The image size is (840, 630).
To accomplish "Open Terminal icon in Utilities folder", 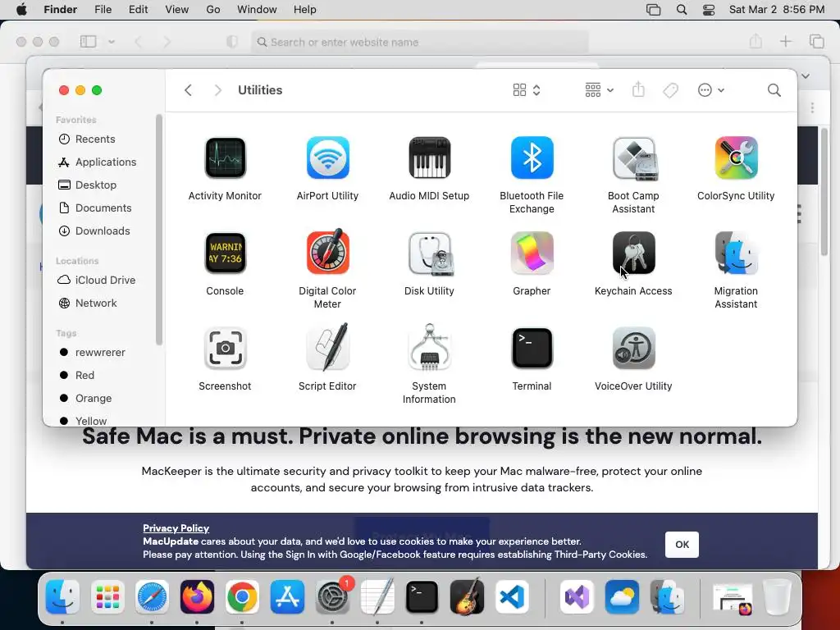I will [532, 348].
